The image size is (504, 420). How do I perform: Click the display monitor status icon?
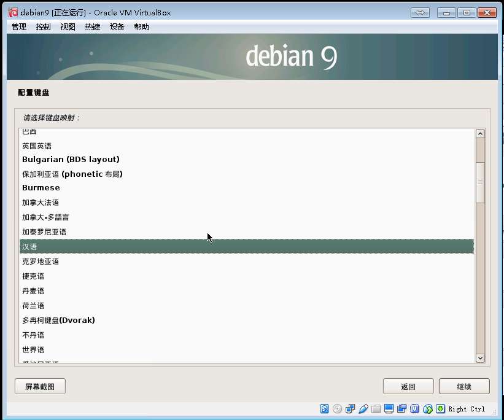click(389, 409)
